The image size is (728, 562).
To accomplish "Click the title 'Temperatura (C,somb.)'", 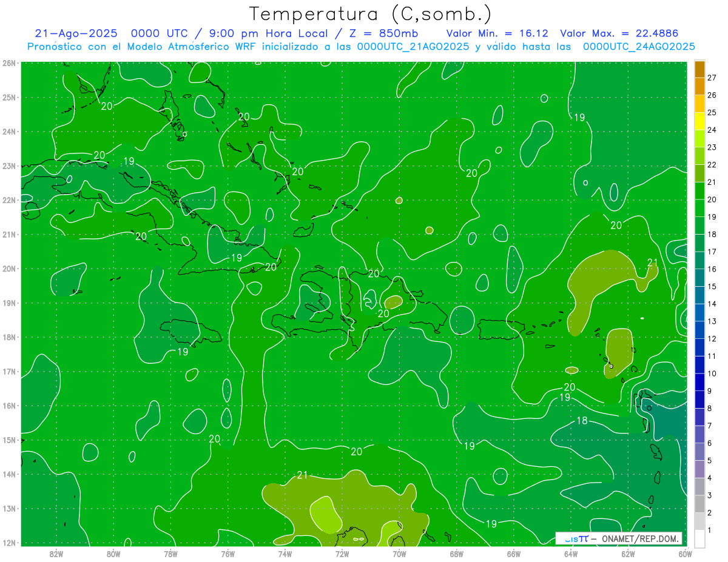I will click(x=370, y=13).
